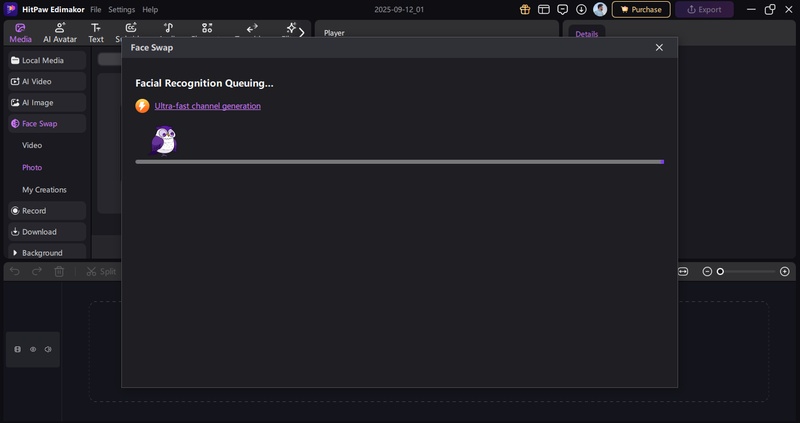Follow the Ultra-fast channel generation link
This screenshot has height=423, width=800.
click(x=208, y=106)
